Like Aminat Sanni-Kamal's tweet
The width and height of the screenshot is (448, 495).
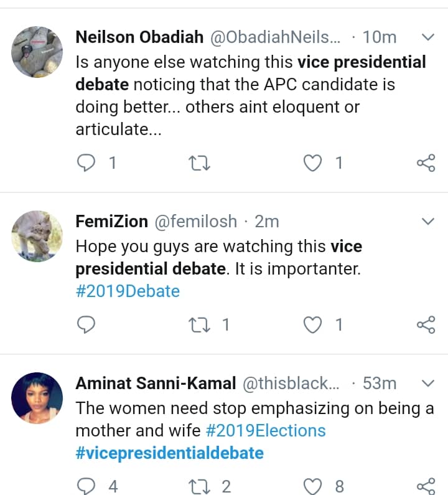pos(313,486)
